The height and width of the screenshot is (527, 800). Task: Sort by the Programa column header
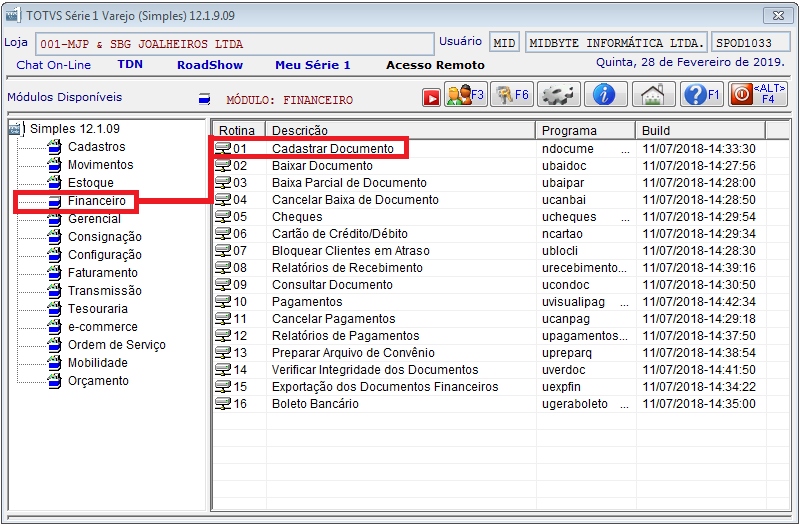pos(585,131)
